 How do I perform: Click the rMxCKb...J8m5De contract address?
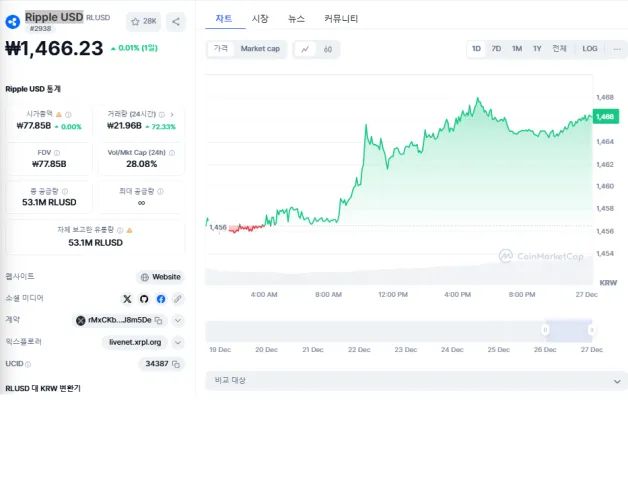120,321
